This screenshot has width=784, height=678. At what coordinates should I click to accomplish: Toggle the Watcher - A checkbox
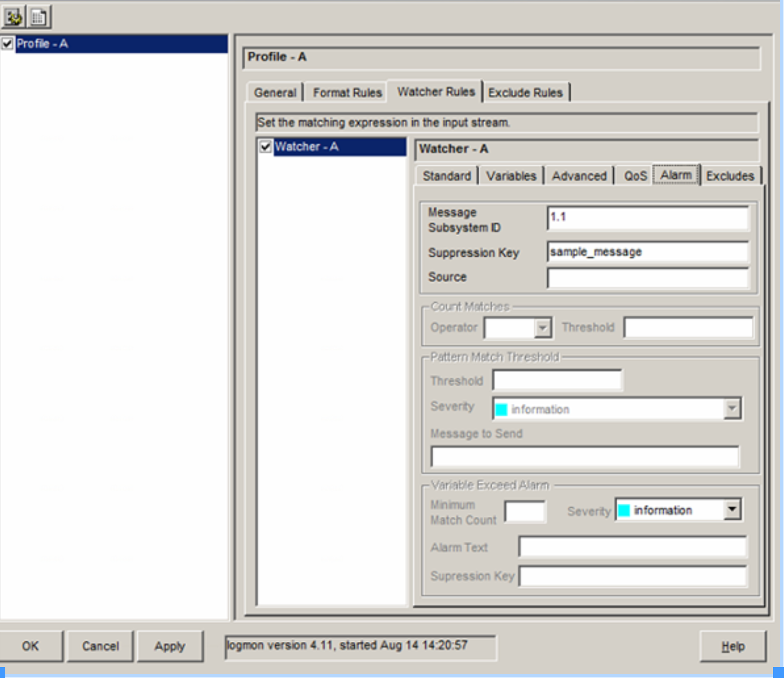point(266,147)
